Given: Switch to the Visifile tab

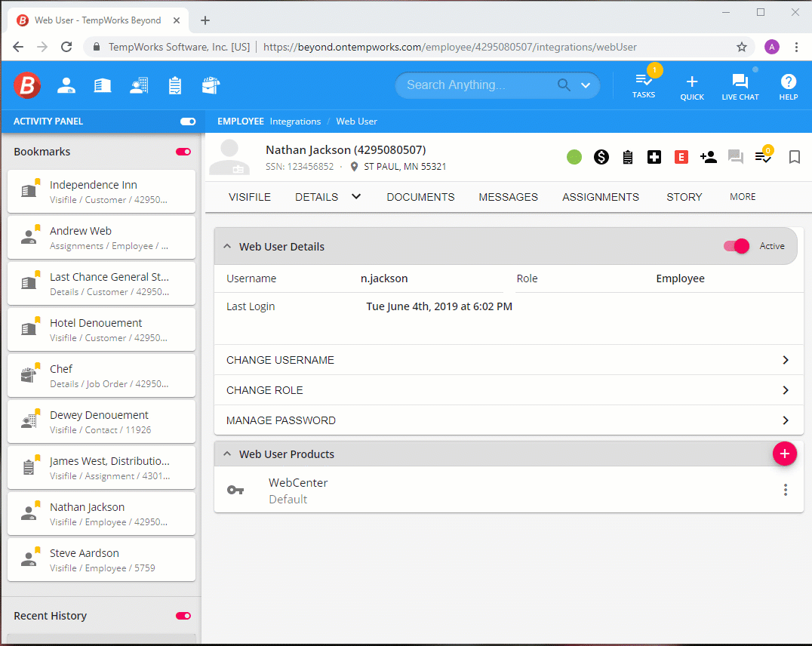Looking at the screenshot, I should point(250,197).
